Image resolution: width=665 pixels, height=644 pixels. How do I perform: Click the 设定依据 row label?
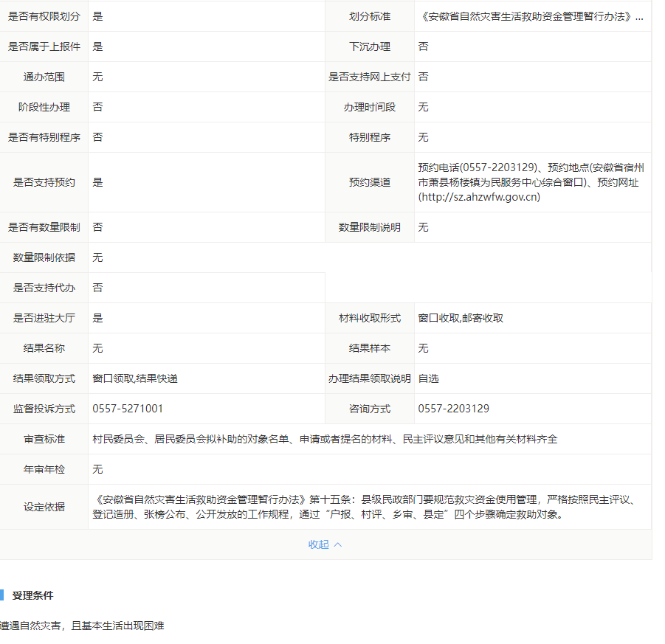(x=44, y=507)
